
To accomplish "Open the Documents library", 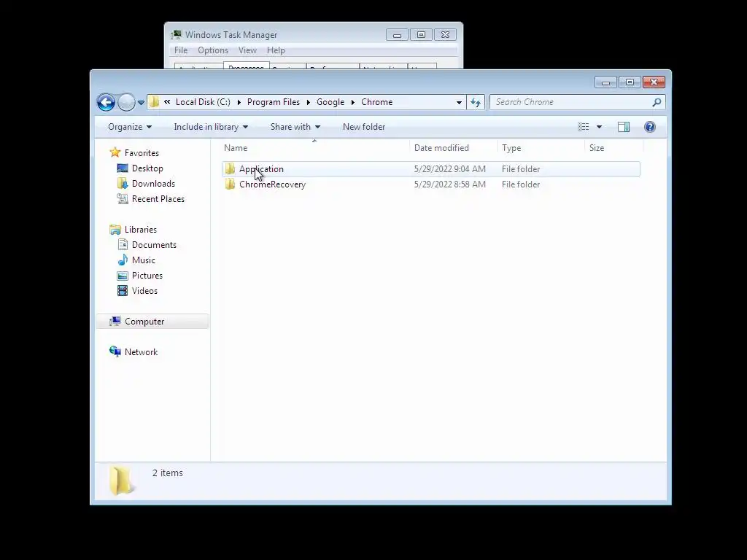I will (154, 245).
